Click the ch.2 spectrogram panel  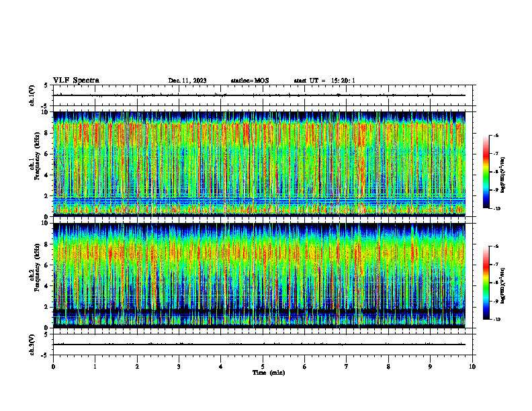[x=259, y=275]
